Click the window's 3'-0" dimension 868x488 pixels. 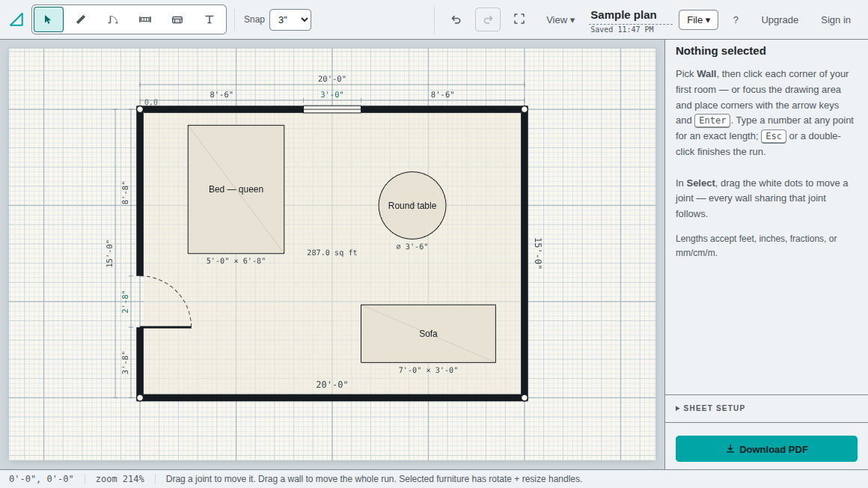tap(331, 95)
